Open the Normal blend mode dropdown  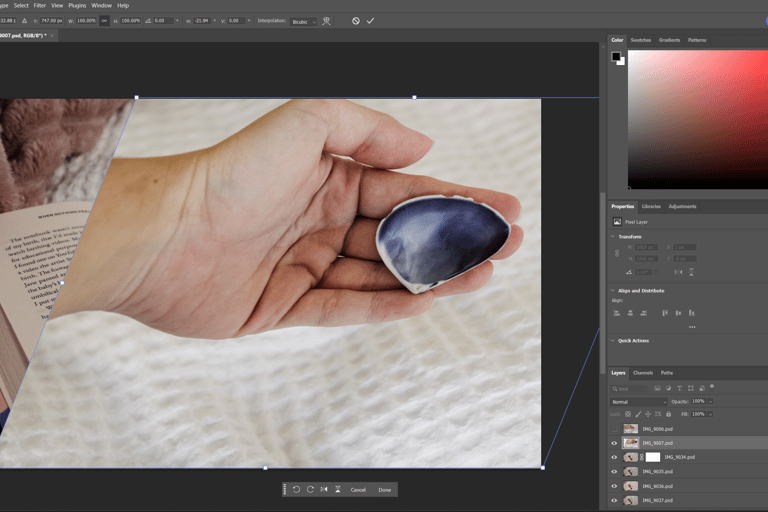click(638, 402)
